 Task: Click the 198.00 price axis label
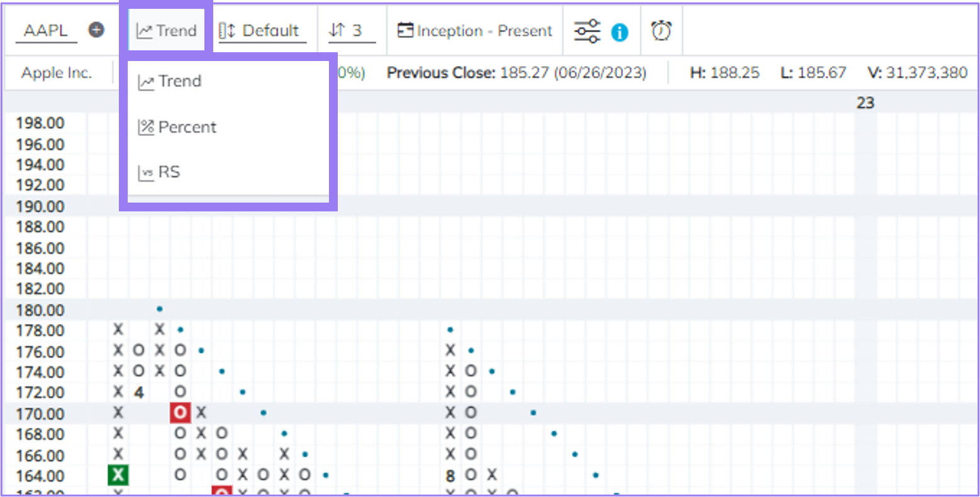pos(40,123)
